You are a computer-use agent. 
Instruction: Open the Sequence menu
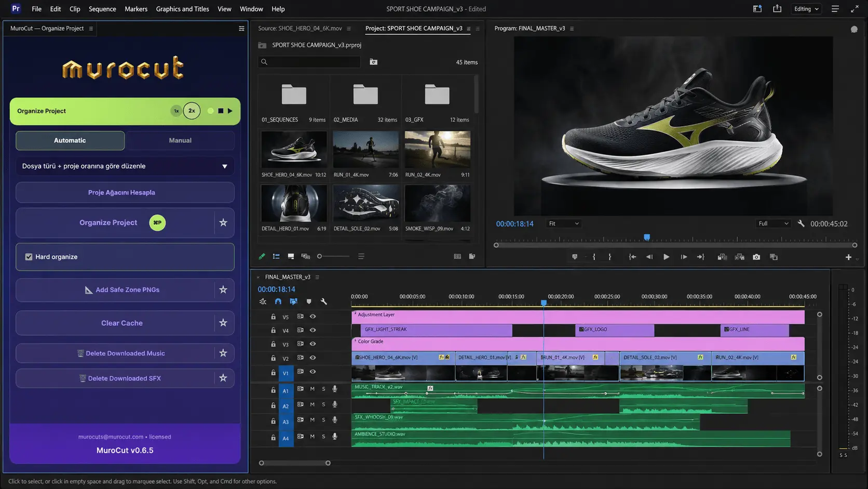pyautogui.click(x=102, y=9)
